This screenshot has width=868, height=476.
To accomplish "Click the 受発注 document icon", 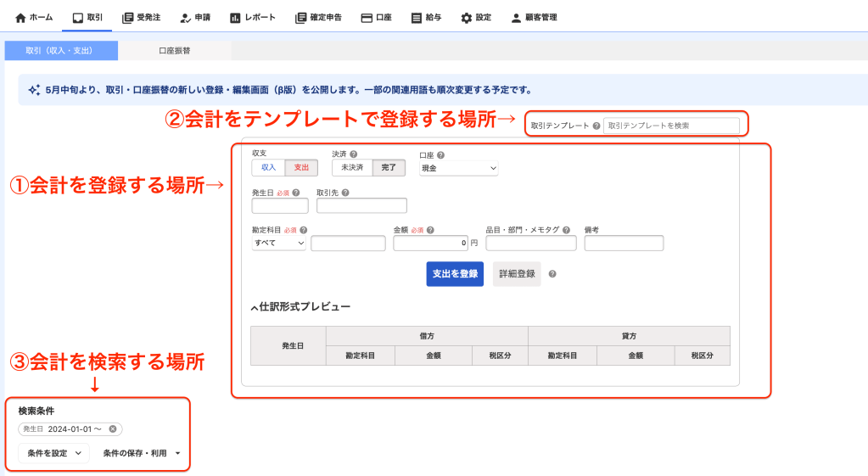I will tap(127, 18).
